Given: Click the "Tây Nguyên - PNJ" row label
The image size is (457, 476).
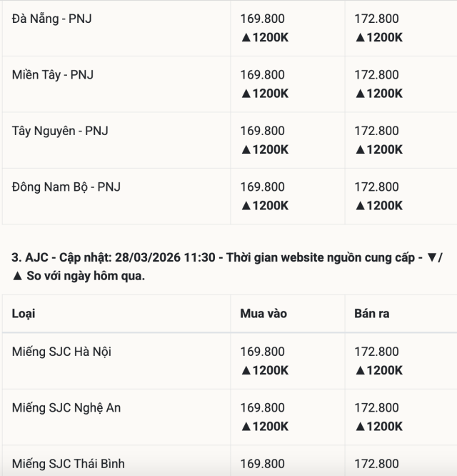Looking at the screenshot, I should pos(60,131).
